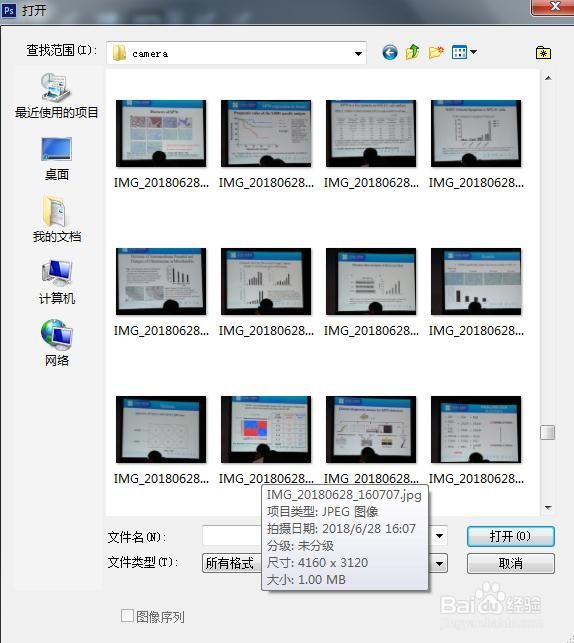
Task: Close the Open dialog window
Action: (553, 7)
